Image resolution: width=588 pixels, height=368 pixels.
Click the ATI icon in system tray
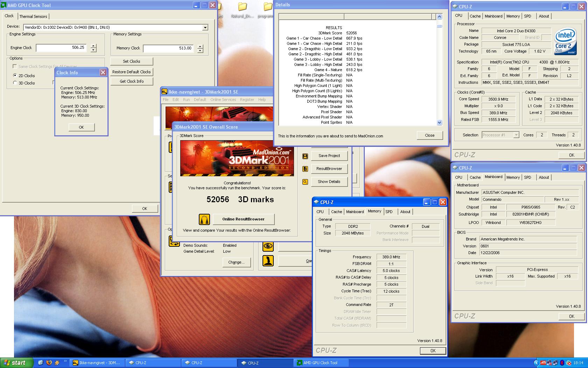[x=543, y=363]
